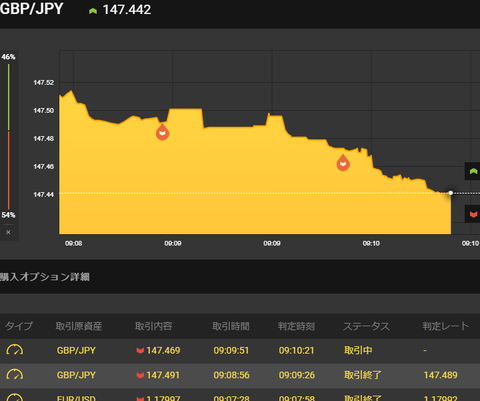Click the settlement rate 147.489

[x=440, y=375]
